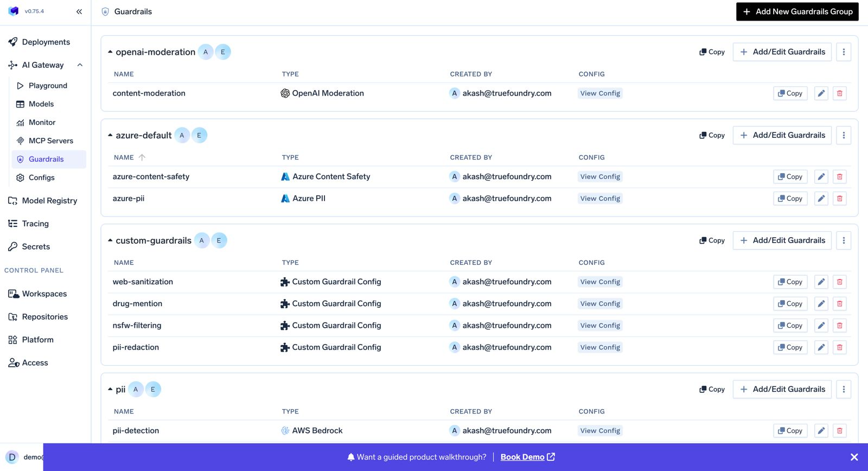Viewport: 868px width, 471px height.
Task: Open Deployments in sidebar
Action: point(46,42)
